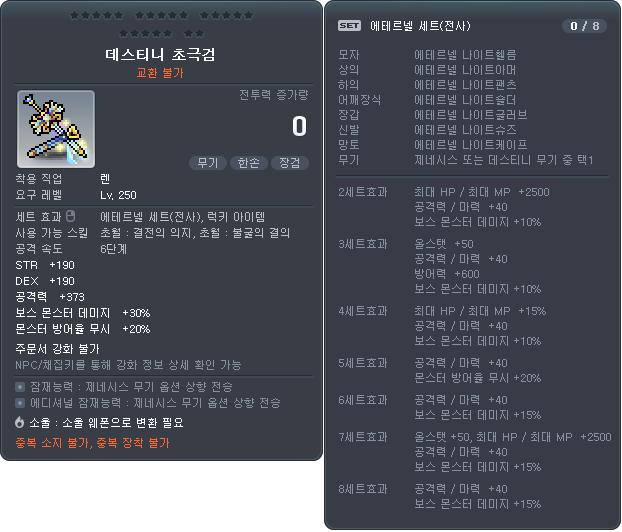The width and height of the screenshot is (622, 532).
Task: Click the 0 / 8 set counter badge
Action: pos(584,26)
